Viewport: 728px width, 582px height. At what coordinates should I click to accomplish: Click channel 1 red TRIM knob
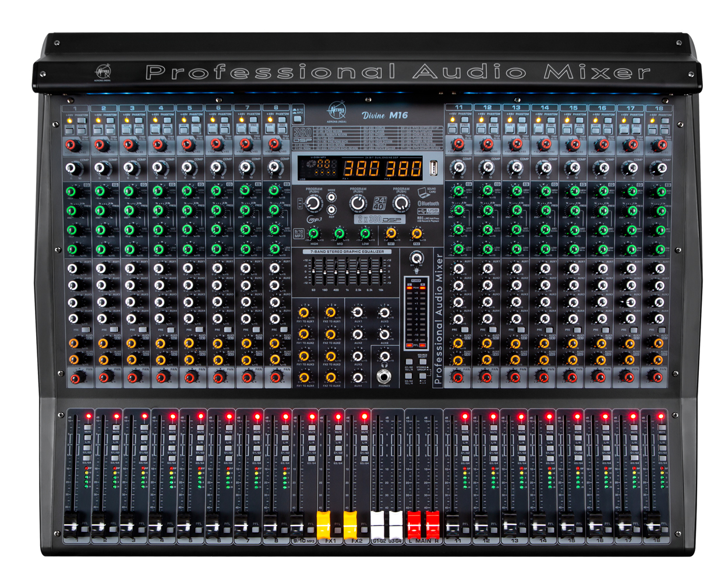click(x=71, y=144)
